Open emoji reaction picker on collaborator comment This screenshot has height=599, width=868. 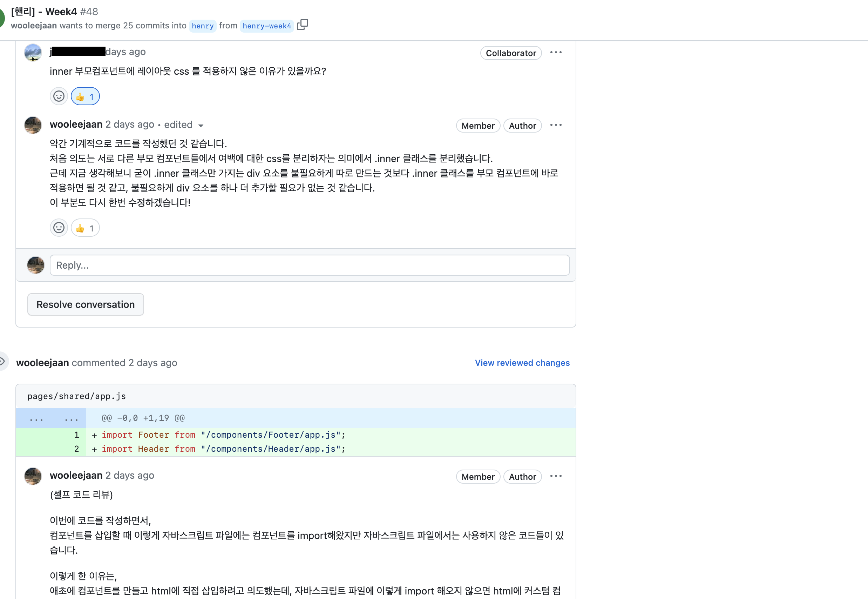tap(59, 96)
